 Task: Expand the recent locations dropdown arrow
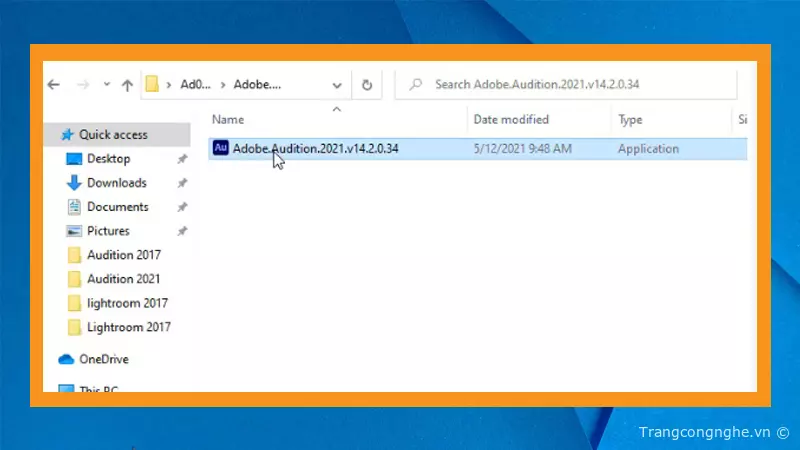click(x=105, y=86)
